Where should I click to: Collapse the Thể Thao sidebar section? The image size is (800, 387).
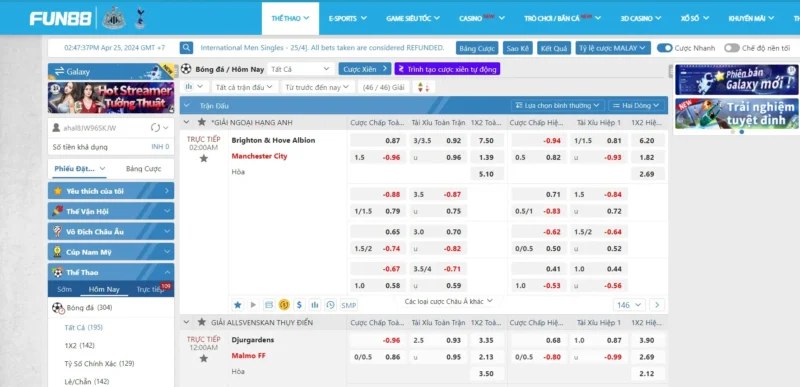[x=111, y=272]
